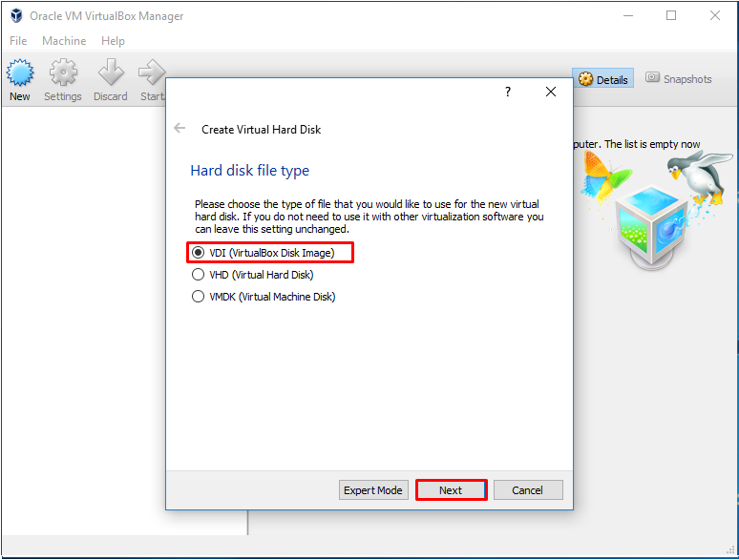Click the 'Hard disk file type' heading
The height and width of the screenshot is (560, 739).
(x=250, y=171)
